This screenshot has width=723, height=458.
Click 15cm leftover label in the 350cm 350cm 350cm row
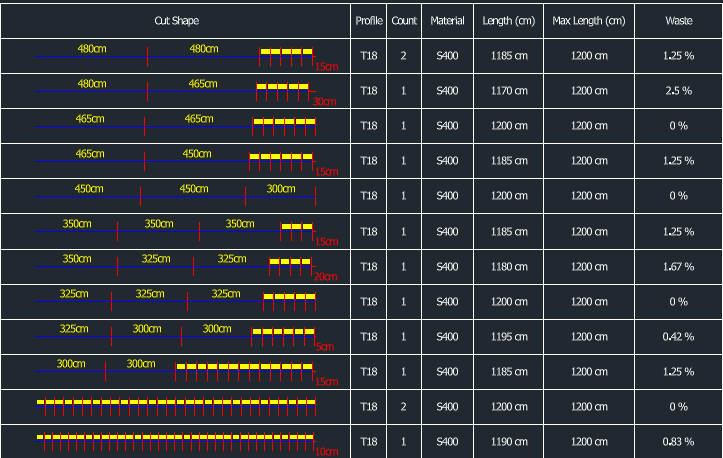tap(326, 242)
